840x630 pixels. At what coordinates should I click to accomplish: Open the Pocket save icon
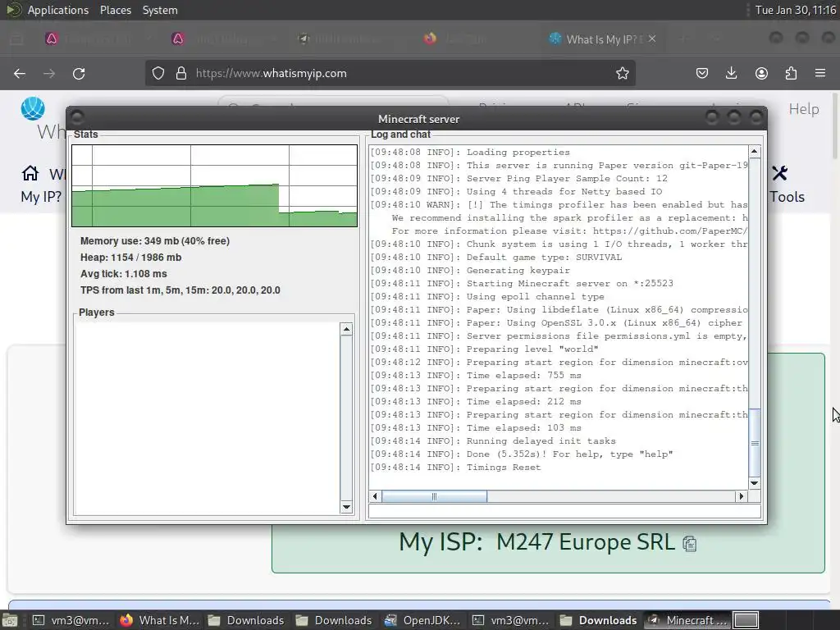(x=702, y=73)
